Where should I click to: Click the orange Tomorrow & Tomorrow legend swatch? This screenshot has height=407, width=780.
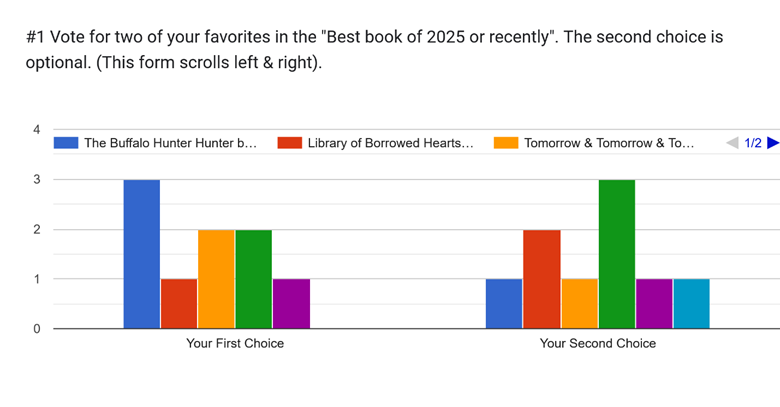tap(506, 143)
